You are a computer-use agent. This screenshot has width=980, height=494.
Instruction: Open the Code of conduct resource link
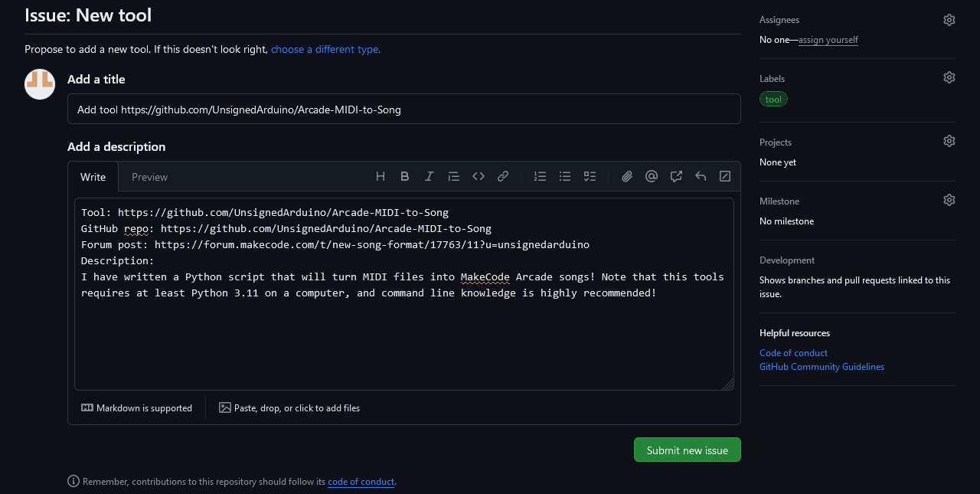click(x=793, y=353)
